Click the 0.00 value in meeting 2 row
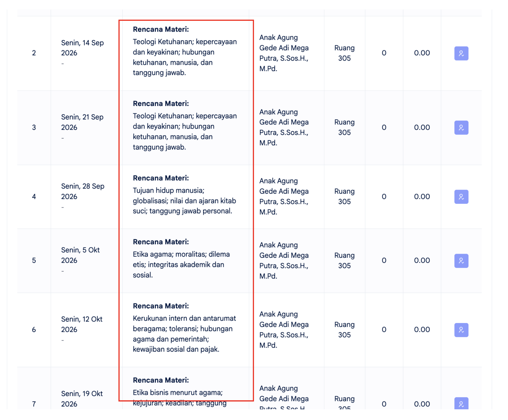Image resolution: width=508 pixels, height=420 pixels. (422, 53)
